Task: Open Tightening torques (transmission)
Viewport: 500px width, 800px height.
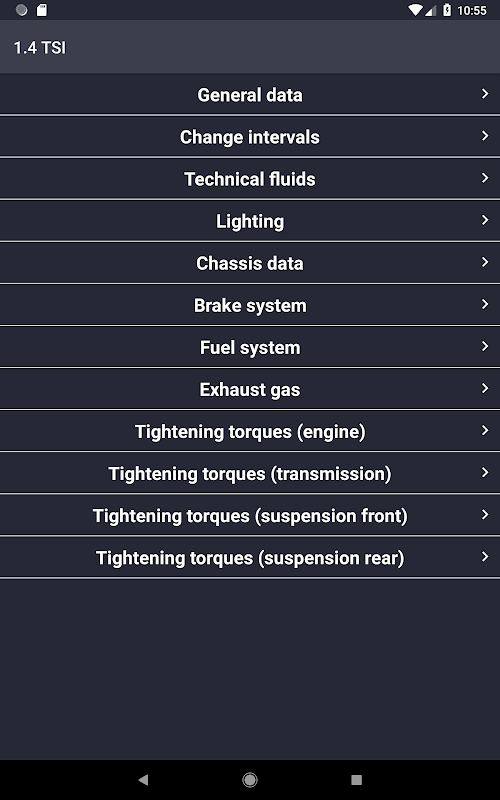Action: click(250, 473)
